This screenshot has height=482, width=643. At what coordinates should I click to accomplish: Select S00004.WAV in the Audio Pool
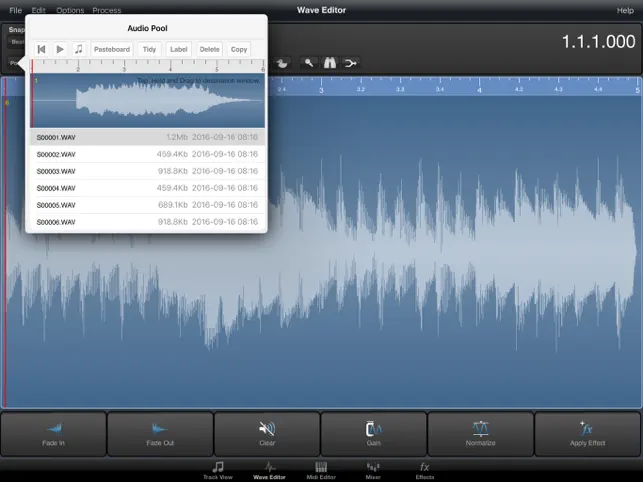click(147, 188)
